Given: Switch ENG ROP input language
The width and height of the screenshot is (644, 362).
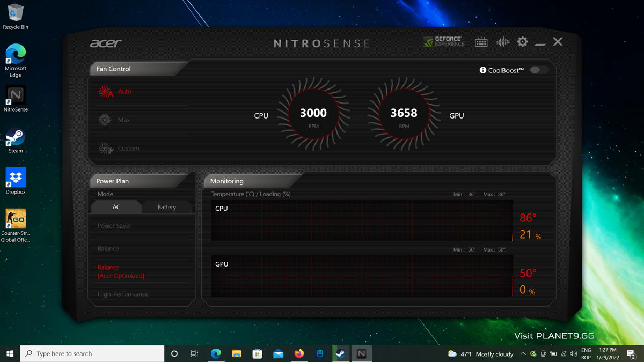Looking at the screenshot, I should point(586,353).
